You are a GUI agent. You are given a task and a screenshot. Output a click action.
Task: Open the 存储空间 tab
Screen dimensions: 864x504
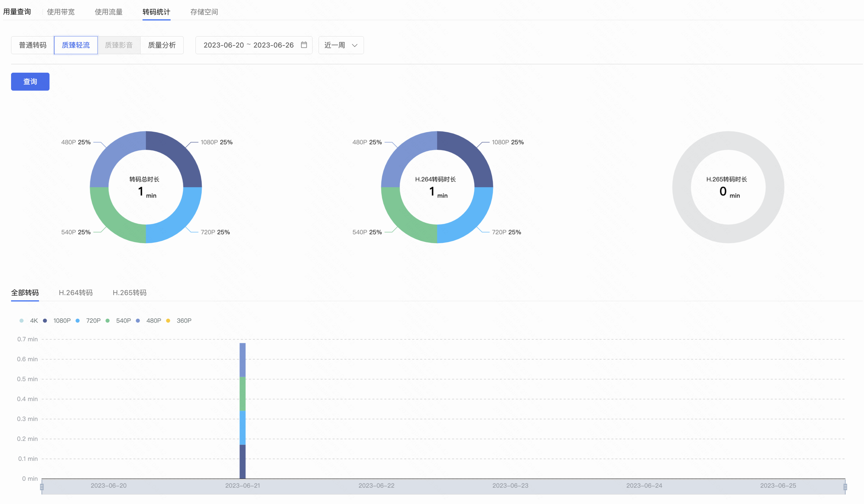(204, 12)
